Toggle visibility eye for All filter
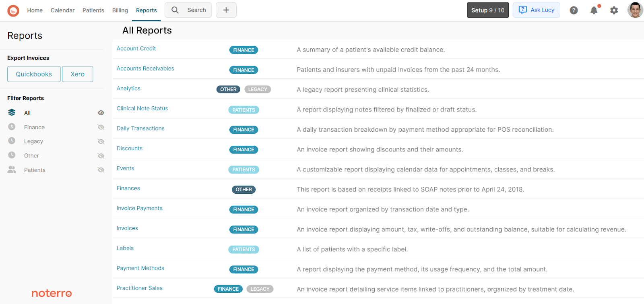 coord(101,113)
